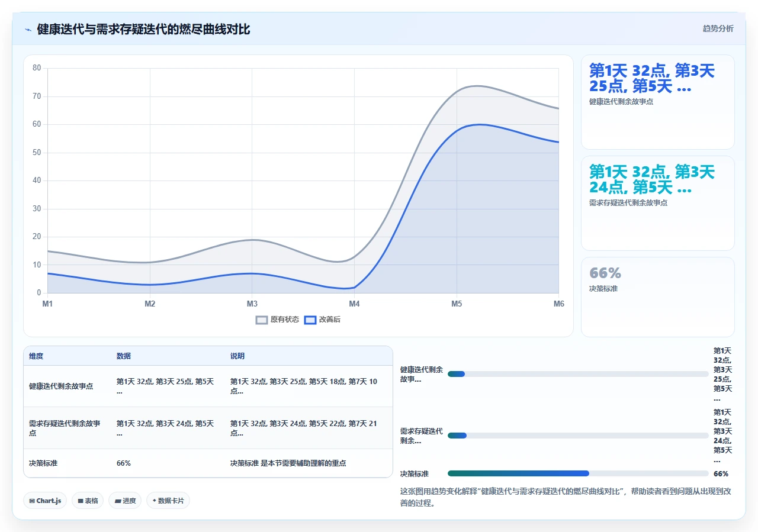Click the 健康迭代剩余故事点 progress bar

pos(578,374)
